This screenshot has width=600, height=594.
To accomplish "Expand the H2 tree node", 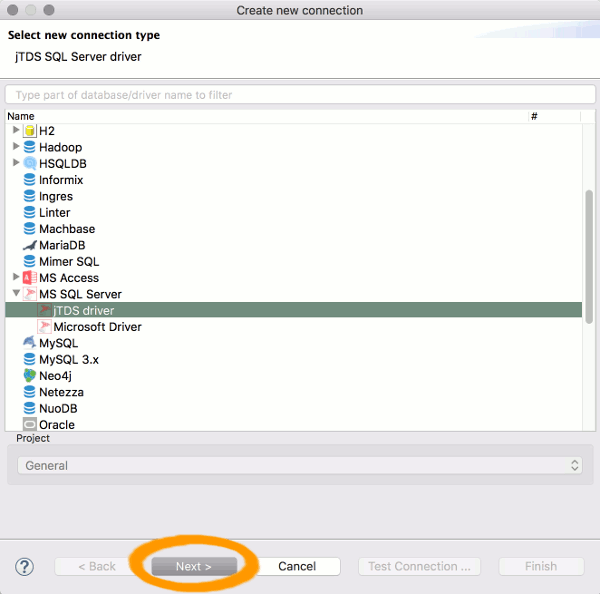I will [16, 130].
